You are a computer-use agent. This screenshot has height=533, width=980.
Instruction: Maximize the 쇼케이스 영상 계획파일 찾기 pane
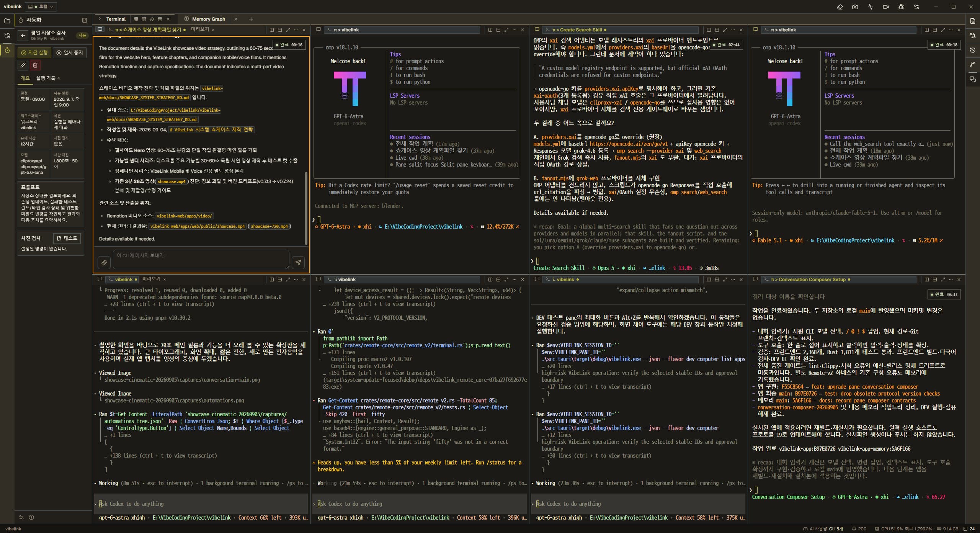(x=288, y=30)
